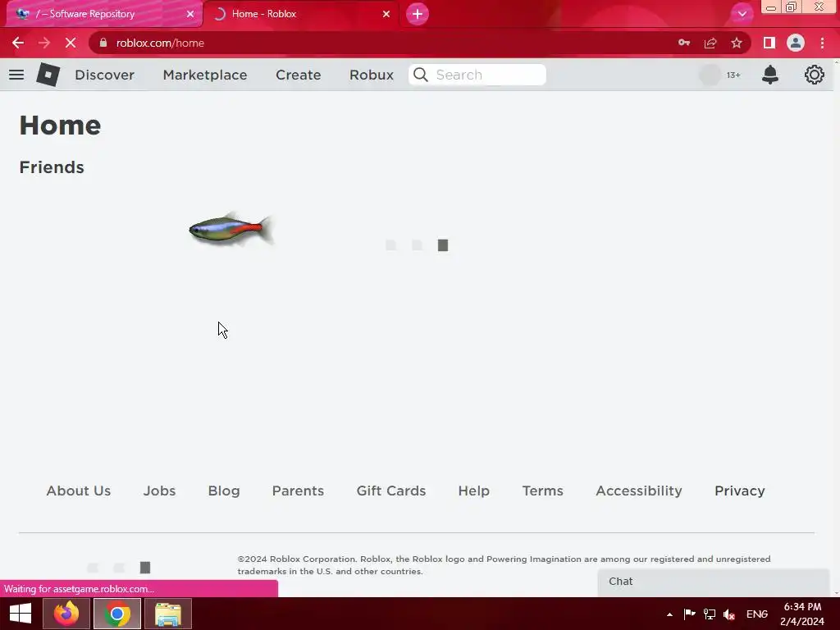The image size is (840, 630).
Task: Bookmark this page with the star
Action: [737, 43]
